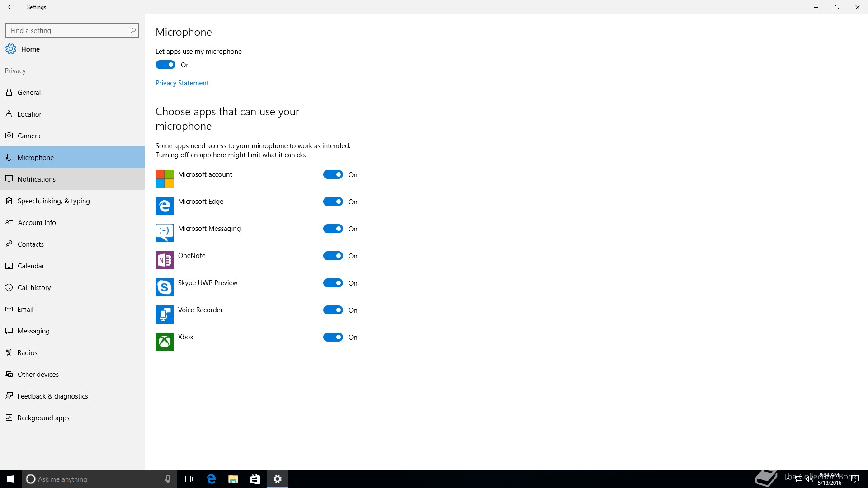Toggle microphone access for Microsoft Messaging
Viewport: 868px width, 488px height.
click(x=333, y=229)
